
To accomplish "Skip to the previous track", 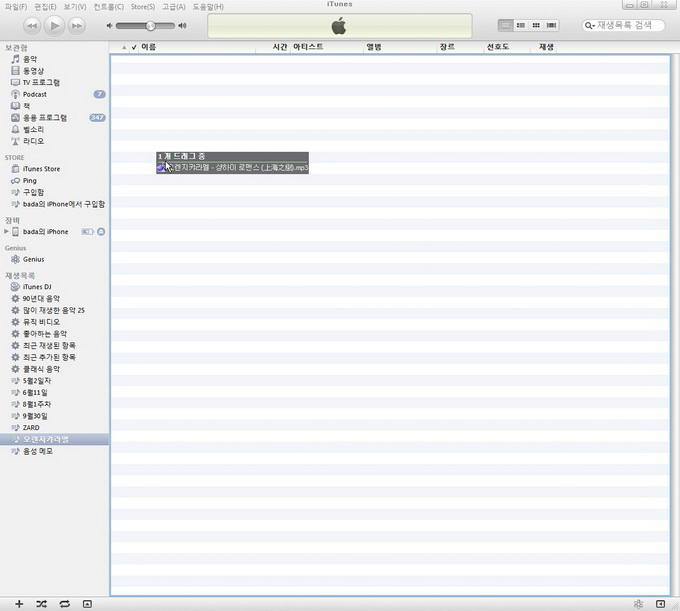I will coord(32,26).
